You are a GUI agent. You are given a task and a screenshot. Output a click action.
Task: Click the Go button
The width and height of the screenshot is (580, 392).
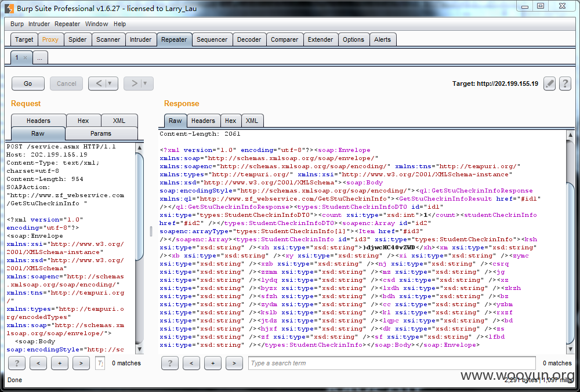click(x=28, y=84)
